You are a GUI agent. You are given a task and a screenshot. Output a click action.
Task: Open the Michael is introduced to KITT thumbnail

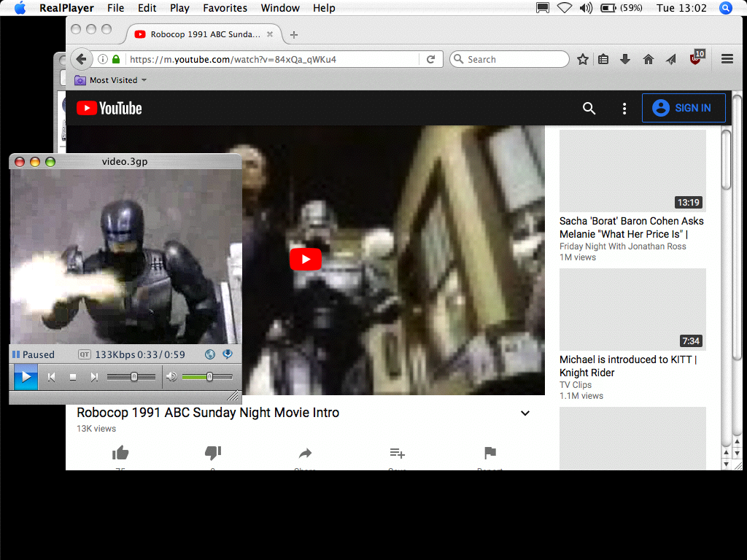point(632,309)
